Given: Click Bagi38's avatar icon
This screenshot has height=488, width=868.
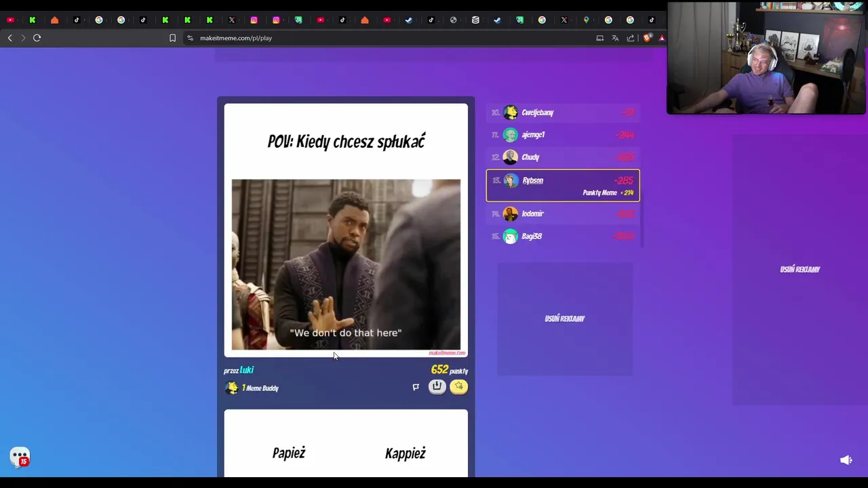Looking at the screenshot, I should pos(511,237).
